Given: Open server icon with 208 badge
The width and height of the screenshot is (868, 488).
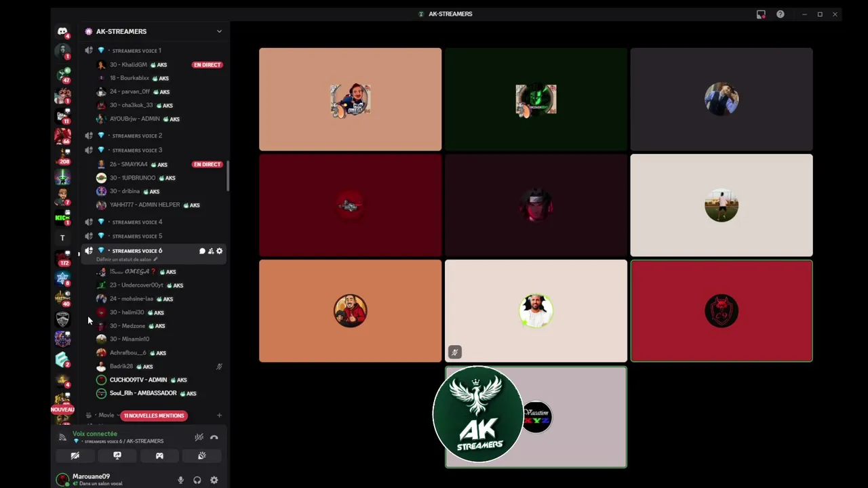Looking at the screenshot, I should tap(62, 156).
